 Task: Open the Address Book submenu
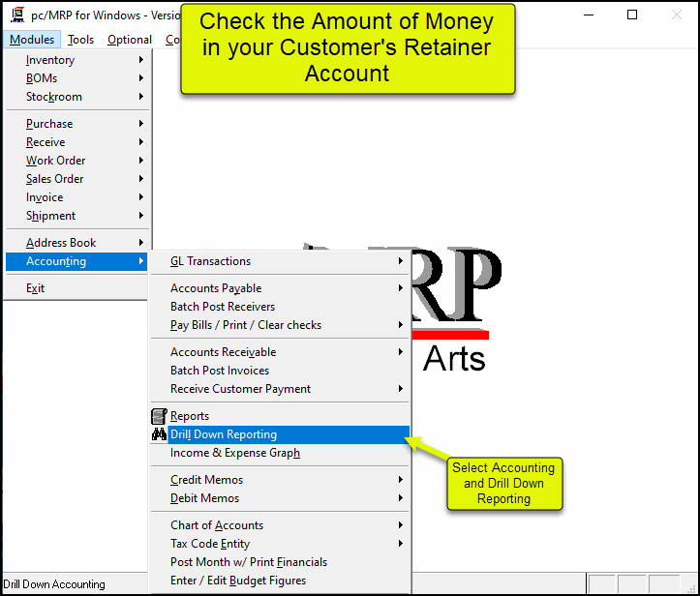click(x=76, y=243)
